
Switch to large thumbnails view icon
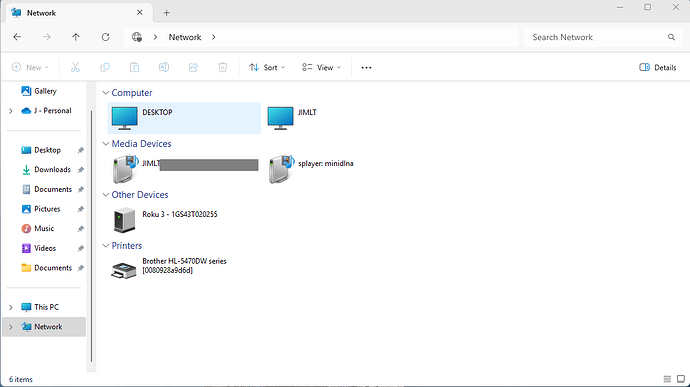click(681, 379)
